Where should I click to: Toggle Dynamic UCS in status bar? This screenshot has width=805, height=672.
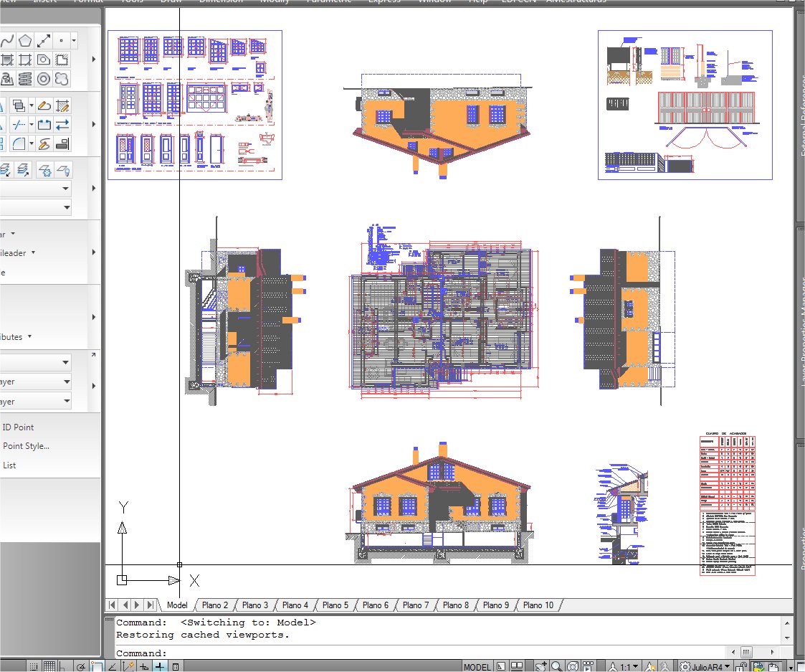tap(128, 667)
